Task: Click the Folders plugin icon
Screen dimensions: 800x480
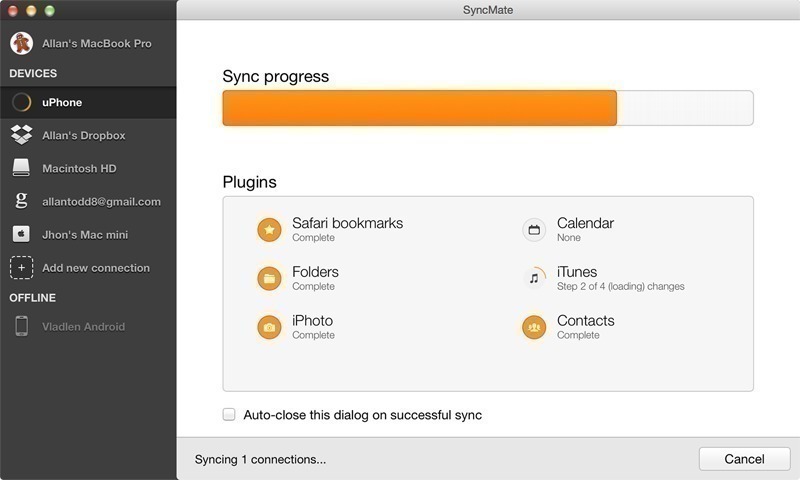Action: [269, 278]
